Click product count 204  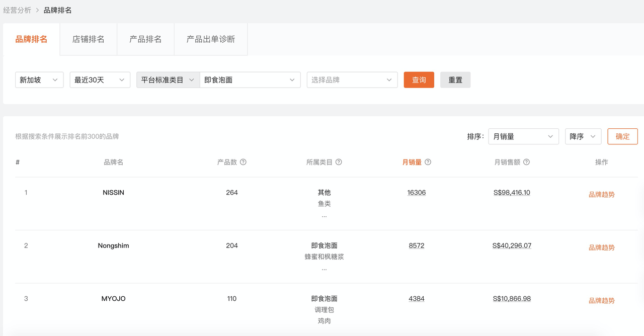point(232,245)
